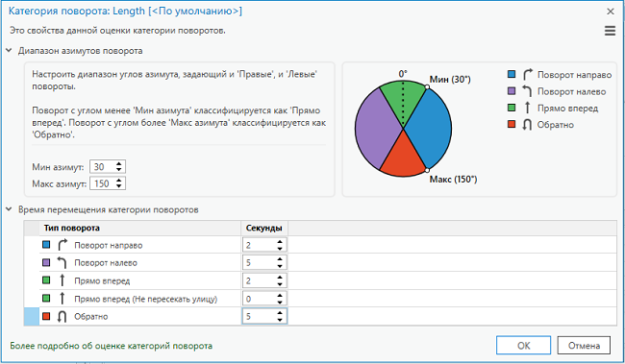Open Более подробно об оценке категорий поворота link
This screenshot has width=625, height=364.
[x=112, y=346]
